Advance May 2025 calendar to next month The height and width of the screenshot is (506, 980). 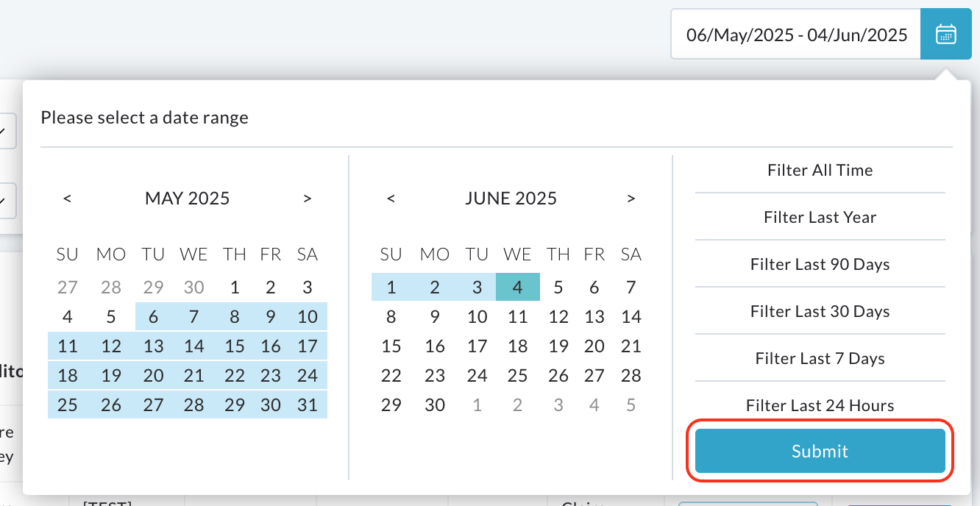(308, 199)
